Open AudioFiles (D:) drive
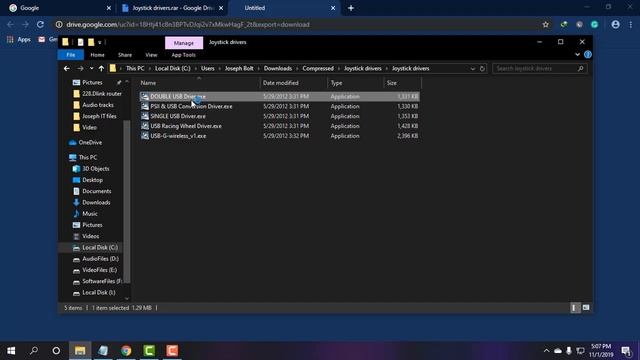 (100, 259)
